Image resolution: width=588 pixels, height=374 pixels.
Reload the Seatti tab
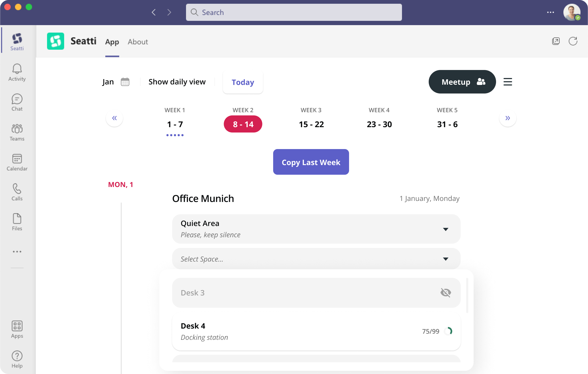[x=573, y=41]
